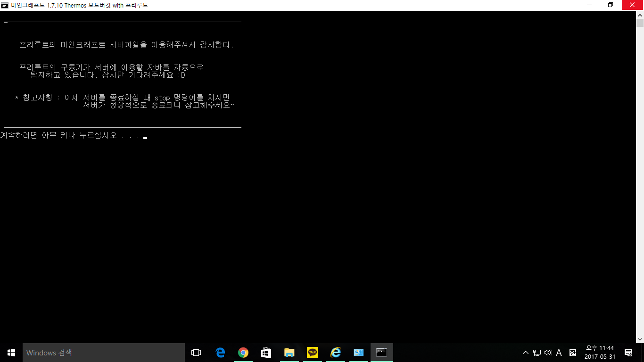Viewport: 644px width, 362px height.
Task: Open network status tray icon
Action: pos(537,353)
